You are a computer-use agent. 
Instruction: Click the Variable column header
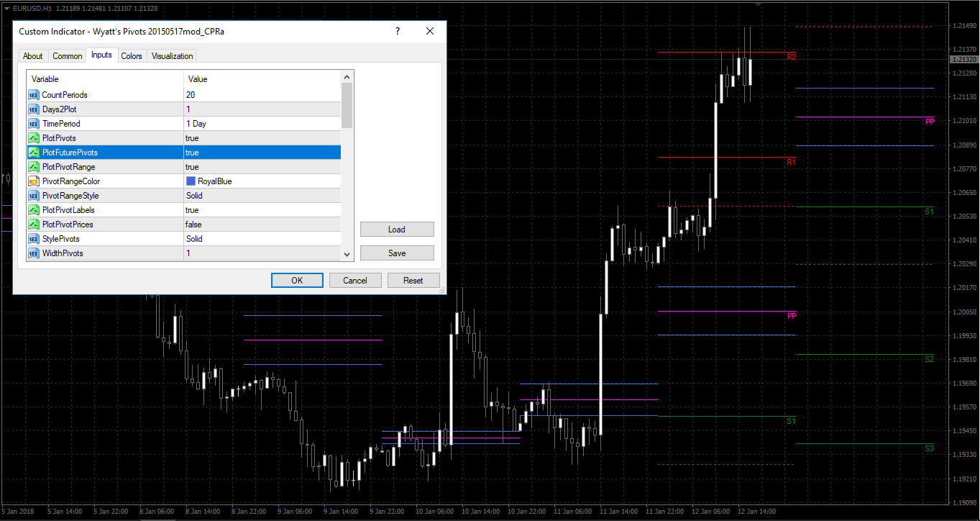pyautogui.click(x=105, y=79)
